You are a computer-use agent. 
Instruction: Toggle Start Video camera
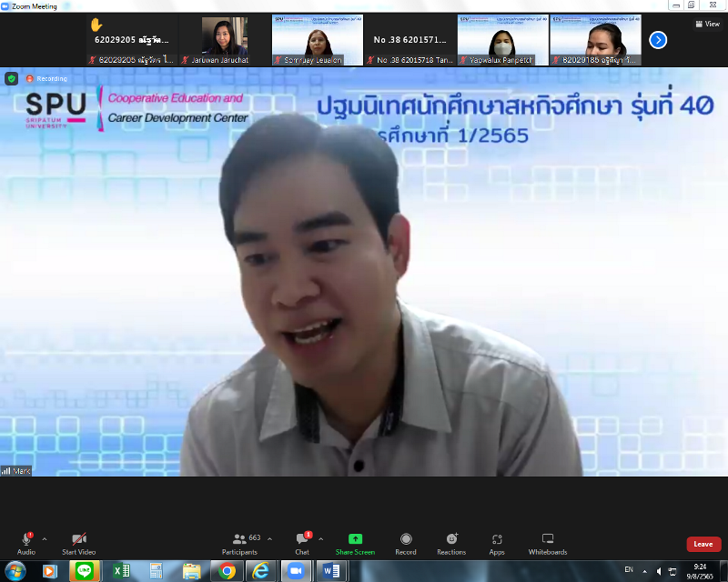[x=79, y=539]
